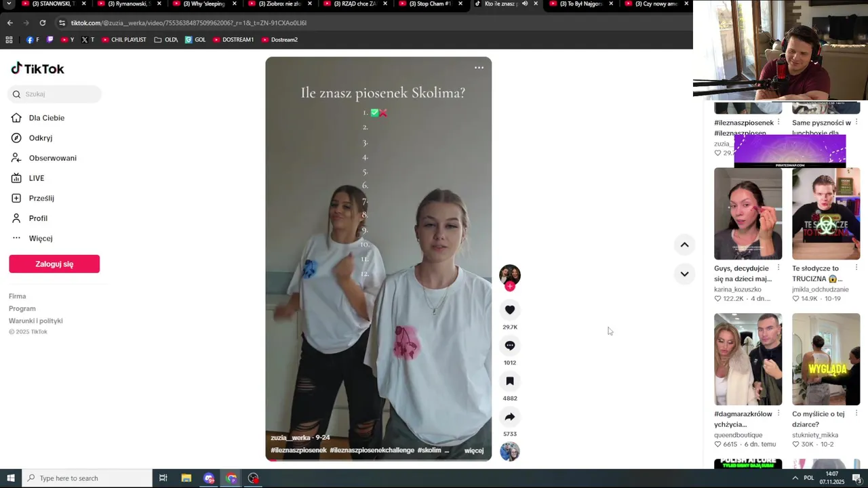Share the video with arrow icon

510,417
